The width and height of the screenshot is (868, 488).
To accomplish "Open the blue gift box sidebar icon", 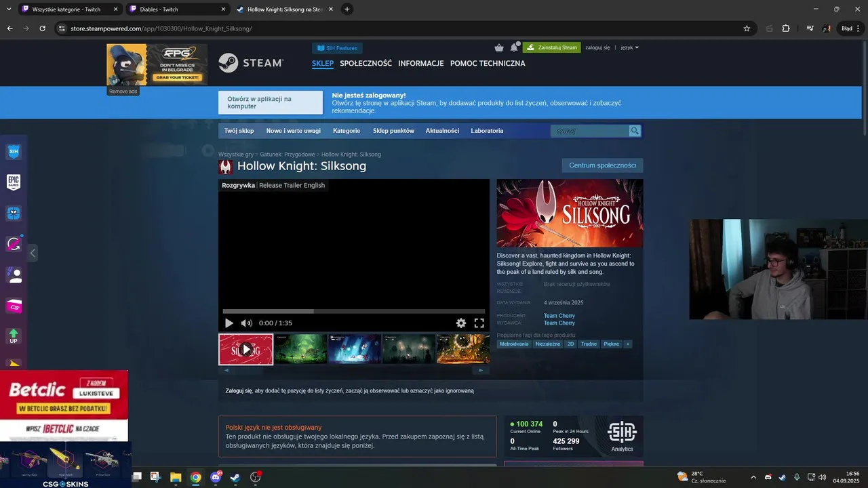I will (x=14, y=213).
